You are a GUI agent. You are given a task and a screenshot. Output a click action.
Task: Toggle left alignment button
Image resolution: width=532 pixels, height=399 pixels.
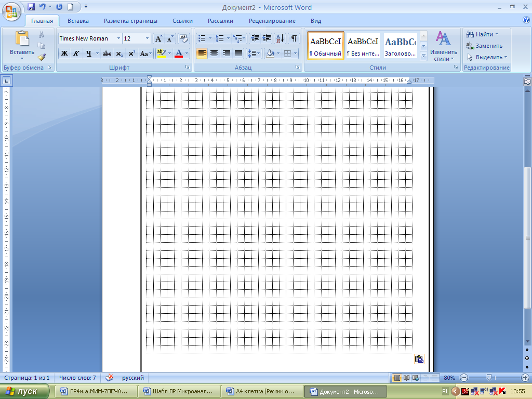click(202, 54)
